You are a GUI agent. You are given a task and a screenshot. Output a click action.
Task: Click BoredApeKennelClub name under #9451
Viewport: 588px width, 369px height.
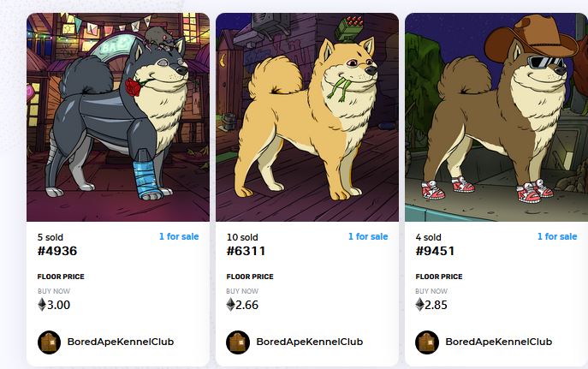tap(499, 342)
